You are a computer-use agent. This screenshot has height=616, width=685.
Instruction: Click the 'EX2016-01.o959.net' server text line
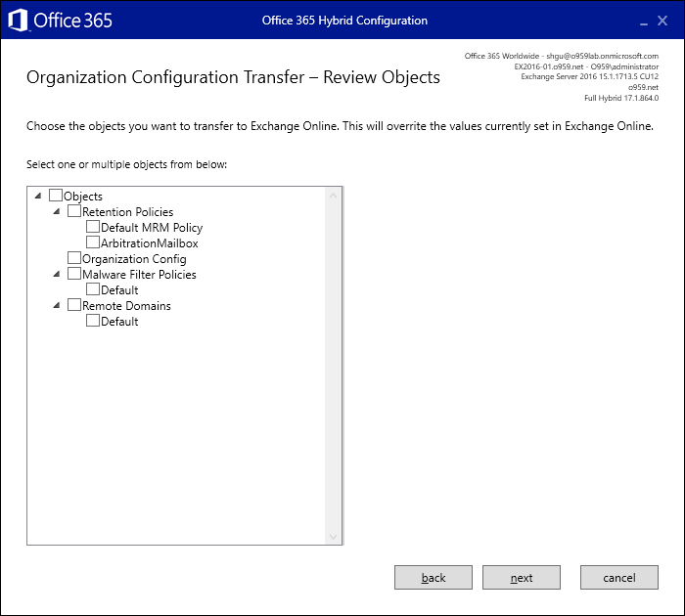586,66
